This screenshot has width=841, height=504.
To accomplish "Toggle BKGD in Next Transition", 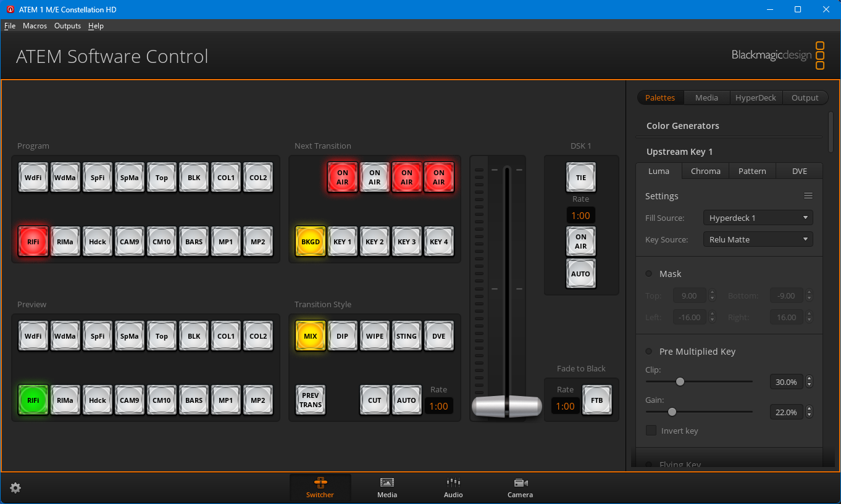I will pyautogui.click(x=311, y=242).
